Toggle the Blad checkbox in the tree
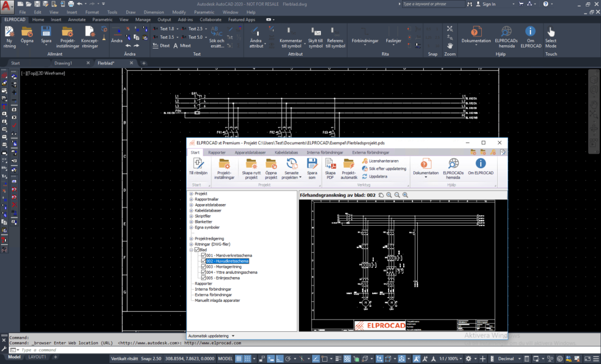This screenshot has height=364, width=601. pyautogui.click(x=197, y=250)
